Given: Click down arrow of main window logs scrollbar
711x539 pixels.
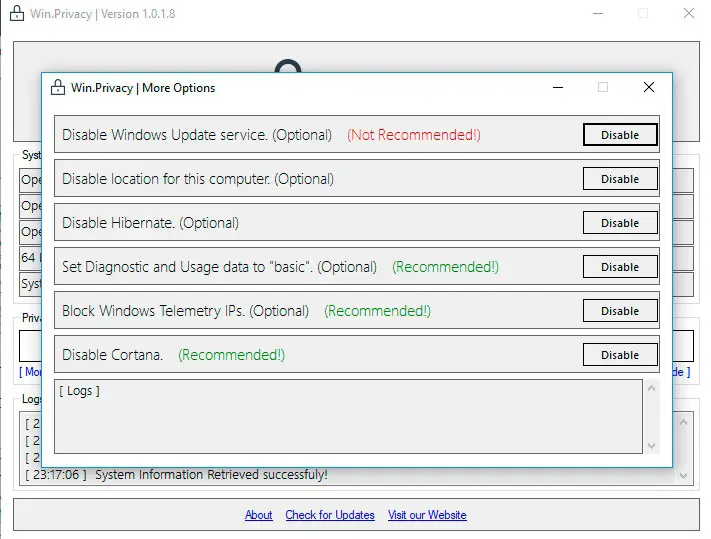Looking at the screenshot, I should (683, 476).
